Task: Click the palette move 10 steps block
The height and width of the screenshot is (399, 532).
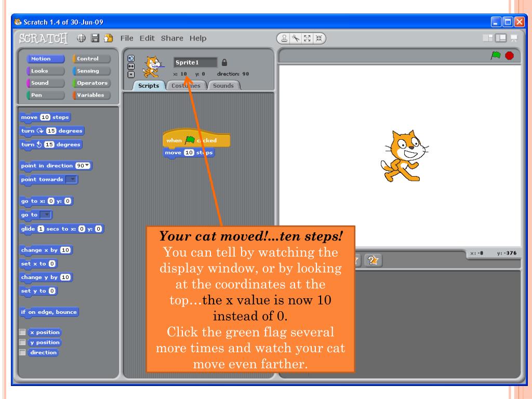Action: [45, 117]
